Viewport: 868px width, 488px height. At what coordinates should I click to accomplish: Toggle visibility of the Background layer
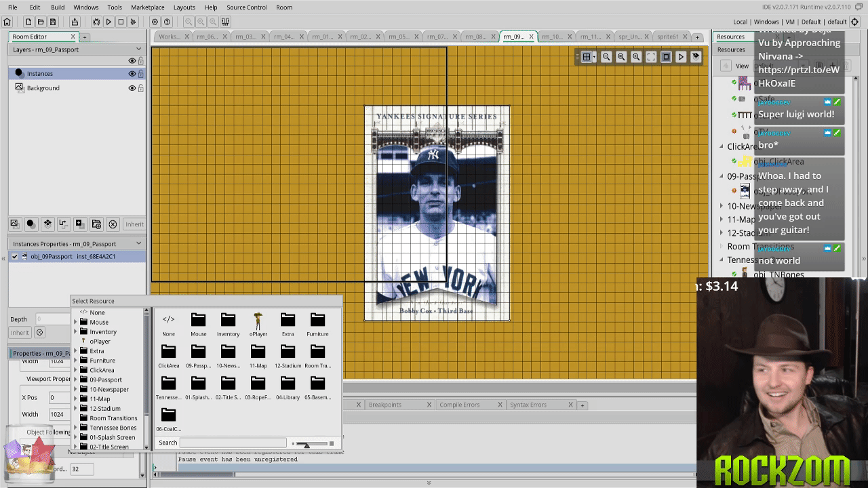pos(132,88)
